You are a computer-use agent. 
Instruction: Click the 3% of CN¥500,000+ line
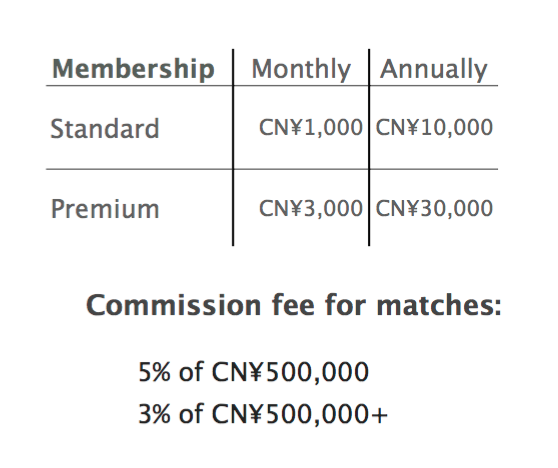point(263,414)
